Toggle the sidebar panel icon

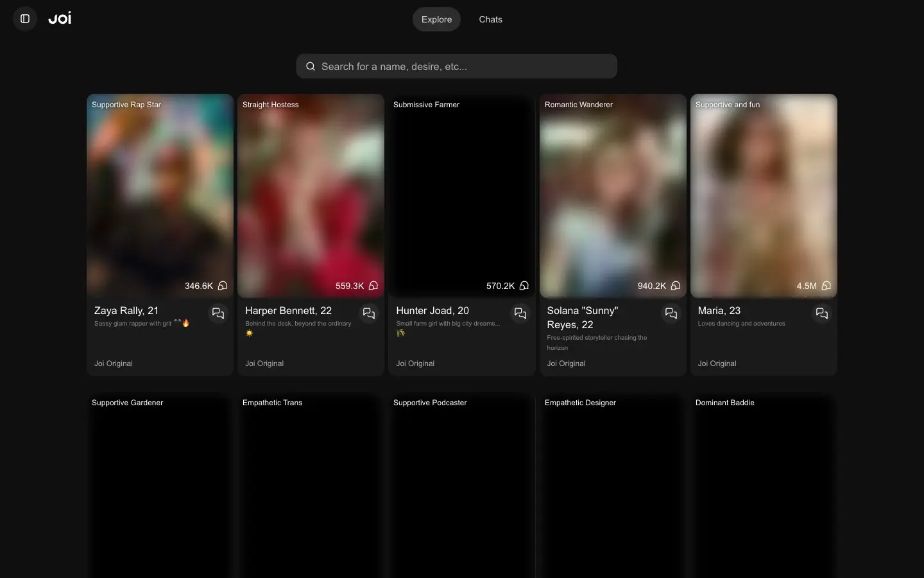point(25,19)
